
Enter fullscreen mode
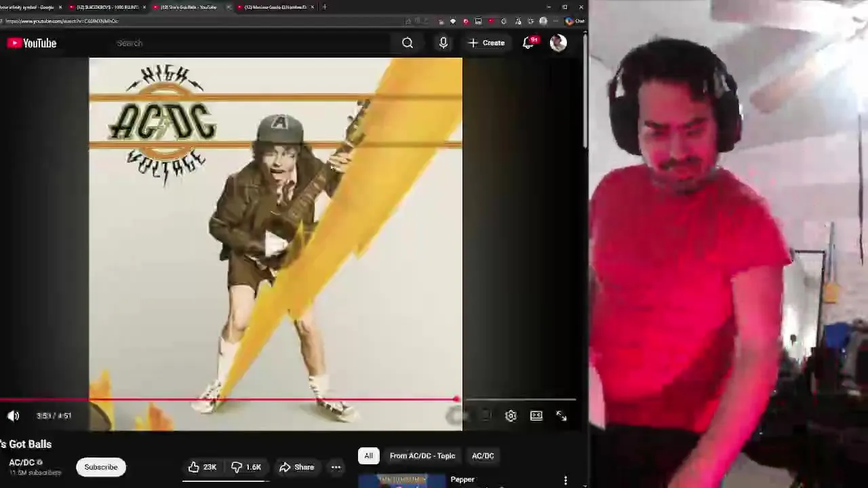[x=561, y=415]
